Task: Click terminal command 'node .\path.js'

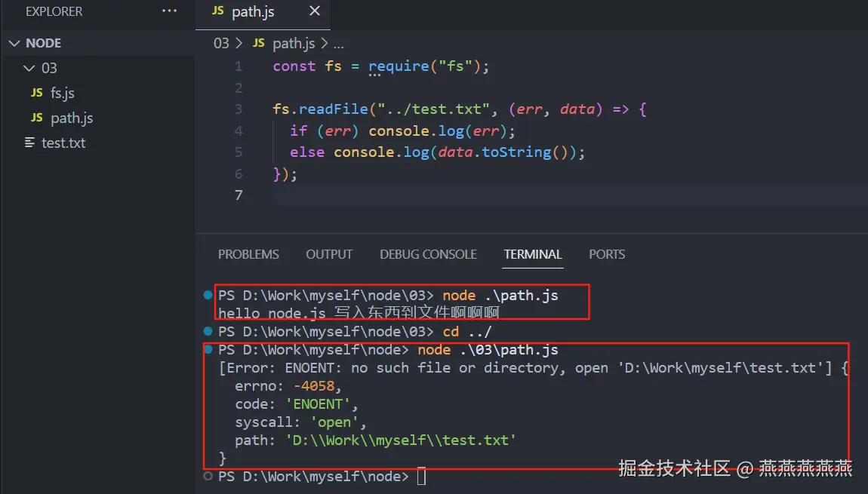Action: [x=500, y=296]
